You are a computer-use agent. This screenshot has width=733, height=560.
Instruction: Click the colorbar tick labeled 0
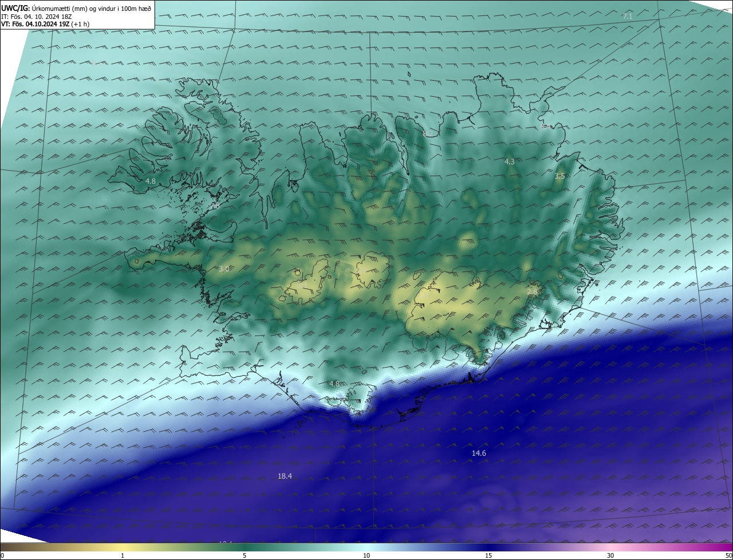point(2,555)
